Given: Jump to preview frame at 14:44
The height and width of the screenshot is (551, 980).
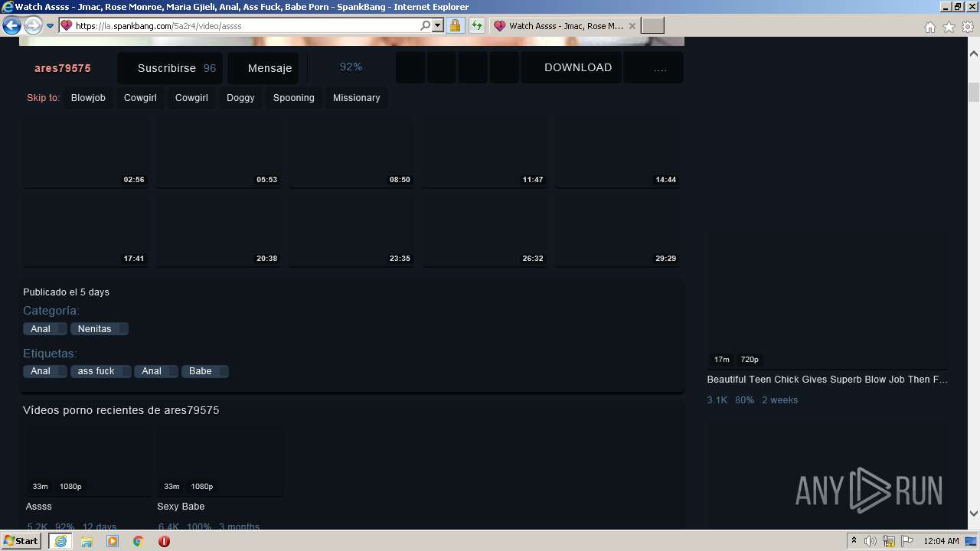Looking at the screenshot, I should 618,151.
